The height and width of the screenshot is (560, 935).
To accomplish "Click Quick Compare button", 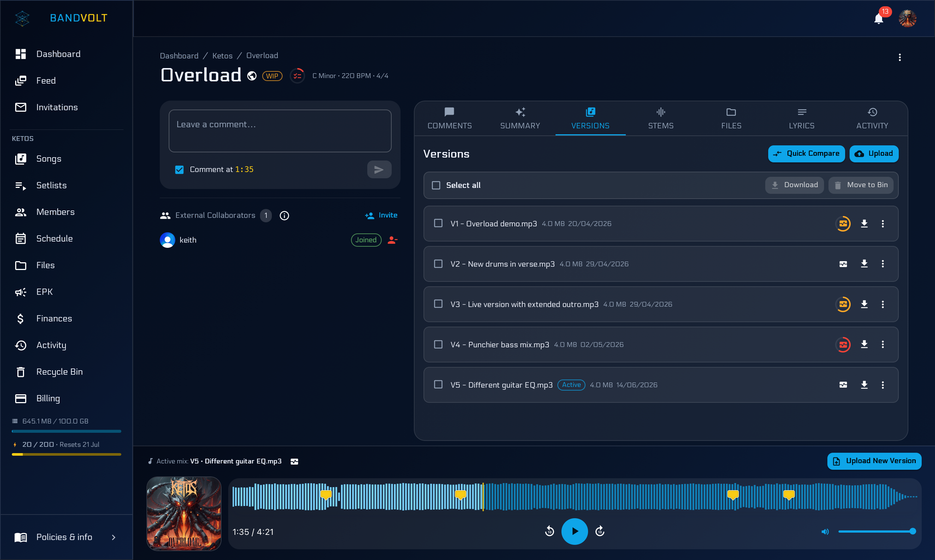I will (x=806, y=154).
